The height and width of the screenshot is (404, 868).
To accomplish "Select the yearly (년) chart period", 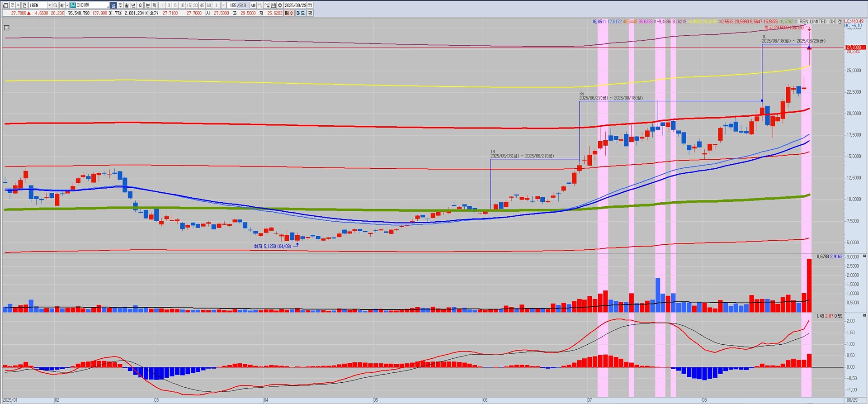I will pos(133,5).
